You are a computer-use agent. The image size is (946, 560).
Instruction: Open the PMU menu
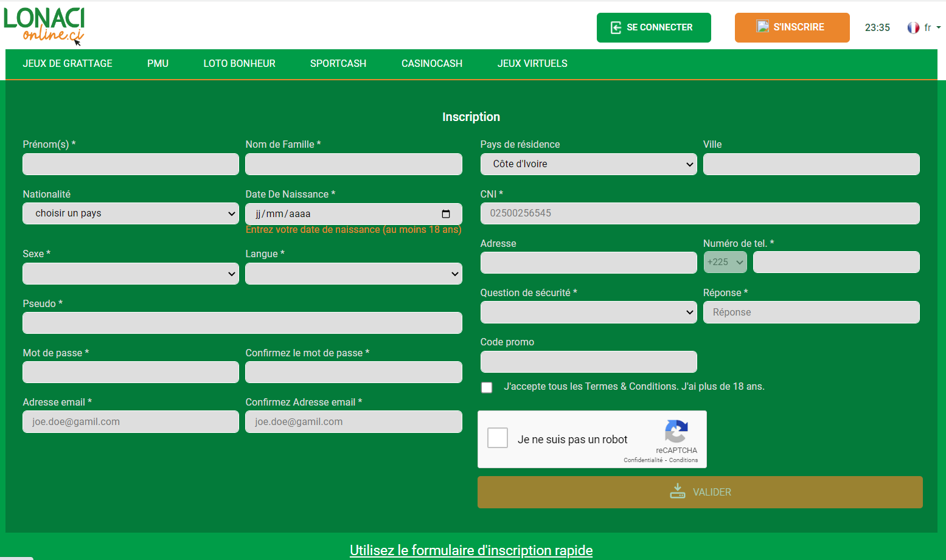click(158, 63)
